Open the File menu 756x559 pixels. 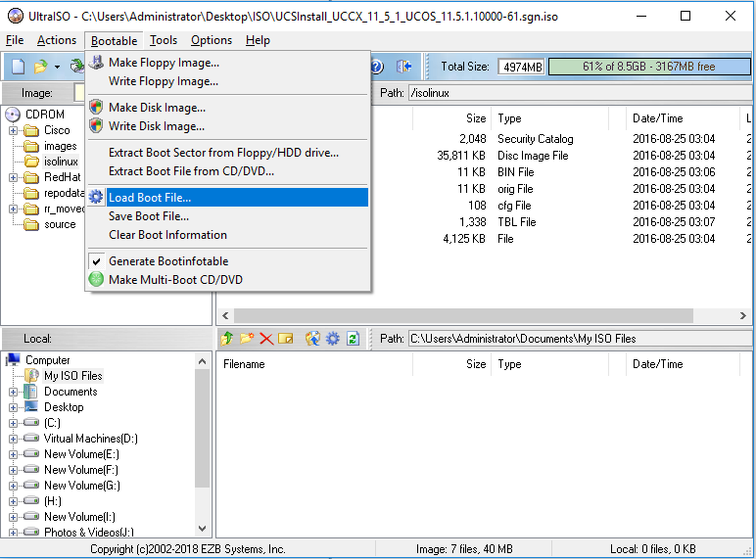point(15,40)
